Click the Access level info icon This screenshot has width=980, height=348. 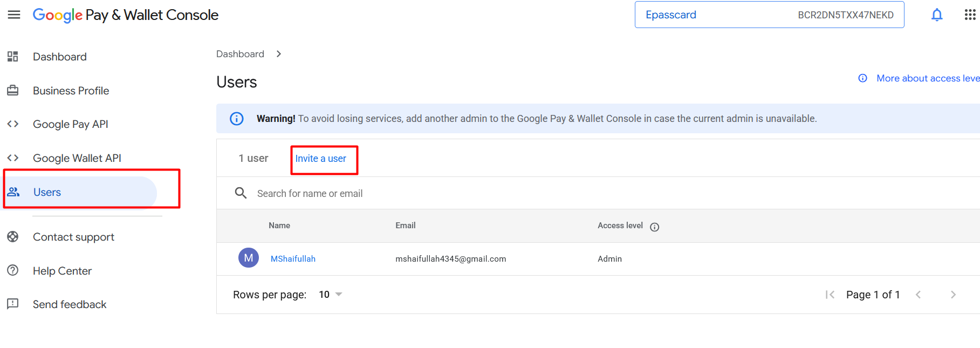pos(654,227)
